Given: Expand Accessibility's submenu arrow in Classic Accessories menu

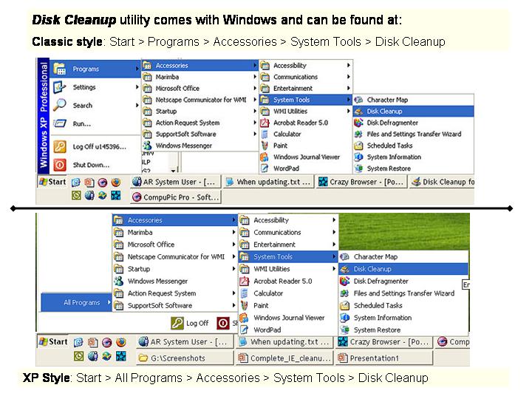Looking at the screenshot, I should click(x=349, y=65).
